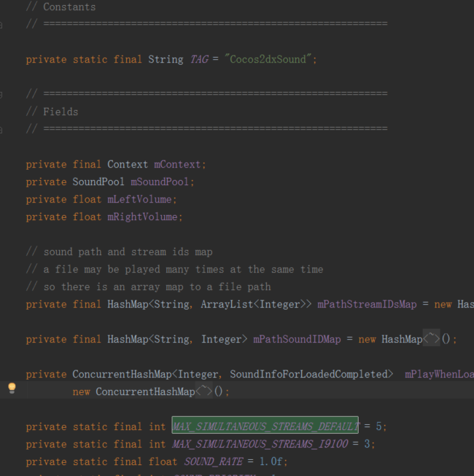Click the mPathStreamIDsMap field name
The height and width of the screenshot is (476, 474).
pos(370,304)
